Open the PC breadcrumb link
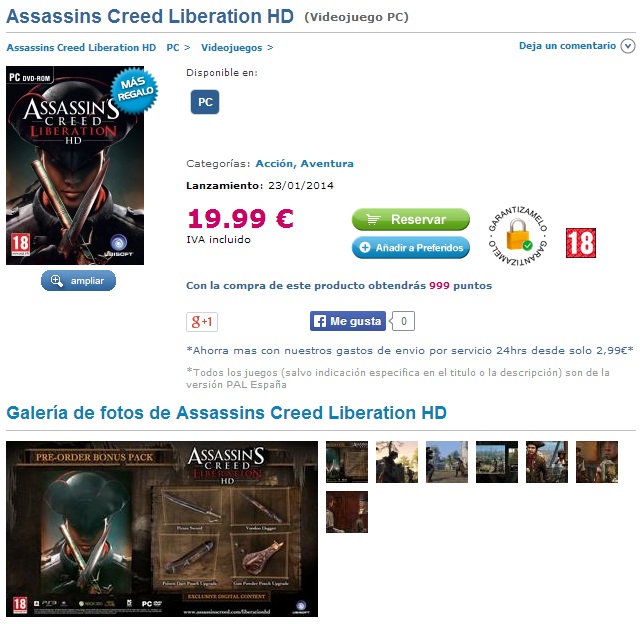 [173, 48]
